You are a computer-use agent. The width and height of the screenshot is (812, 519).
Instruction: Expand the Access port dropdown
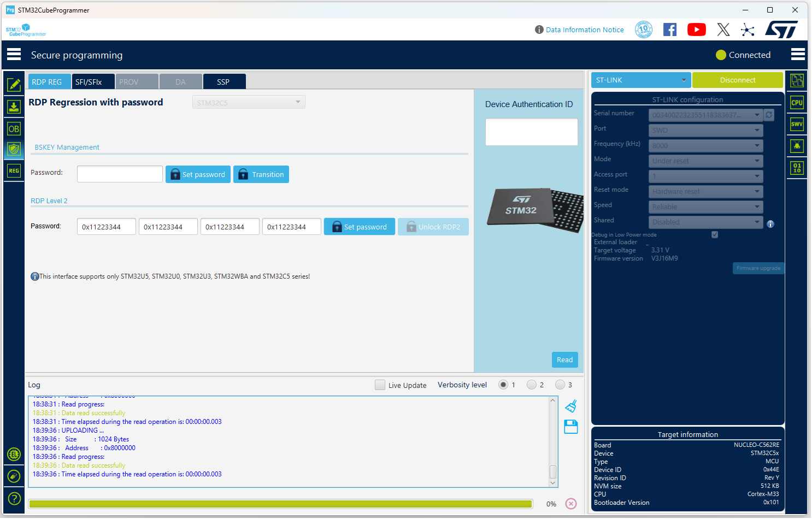tap(705, 176)
